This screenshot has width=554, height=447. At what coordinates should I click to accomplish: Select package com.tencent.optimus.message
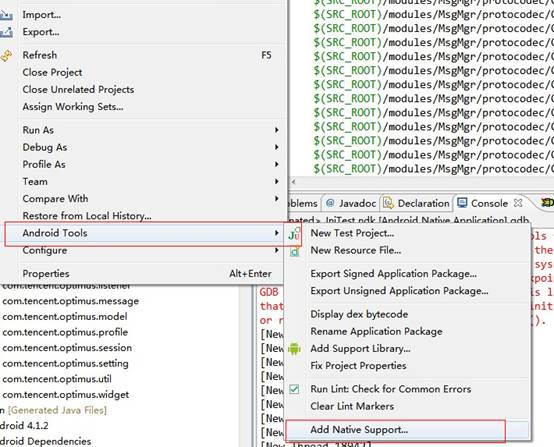tap(70, 301)
